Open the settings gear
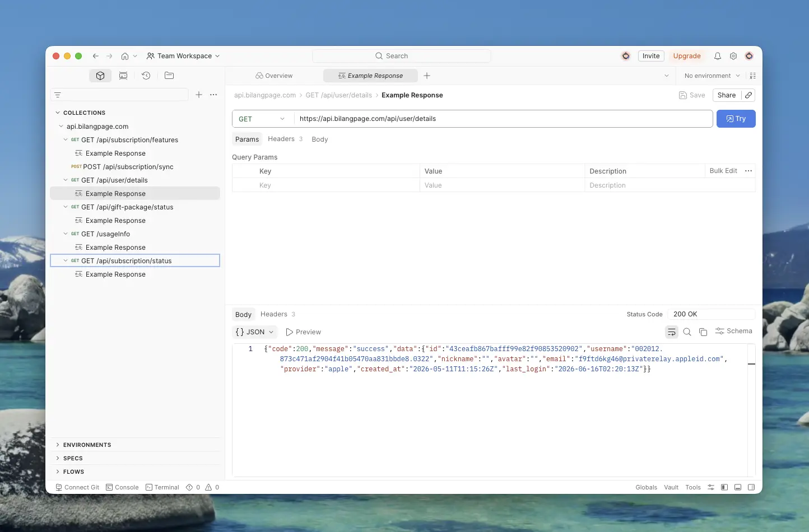The height and width of the screenshot is (532, 809). (x=733, y=56)
